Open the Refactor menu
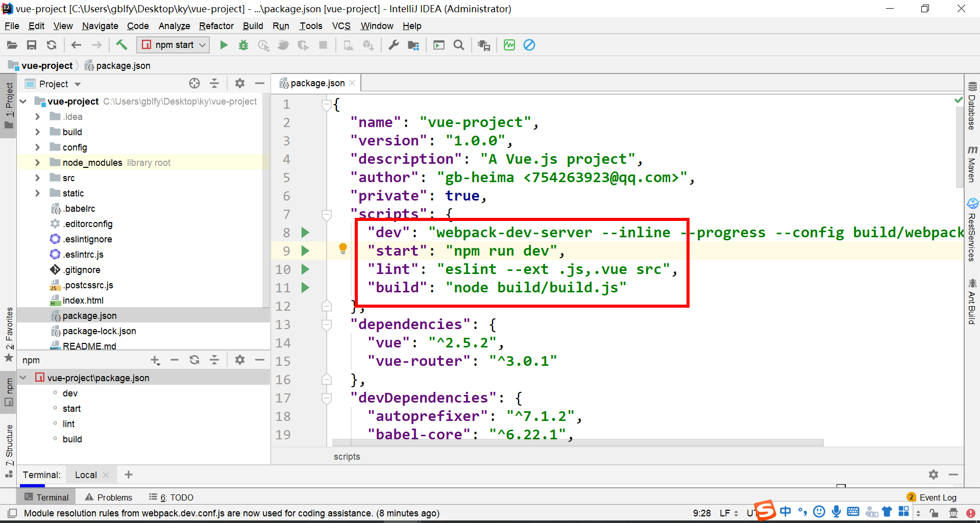 pyautogui.click(x=216, y=26)
